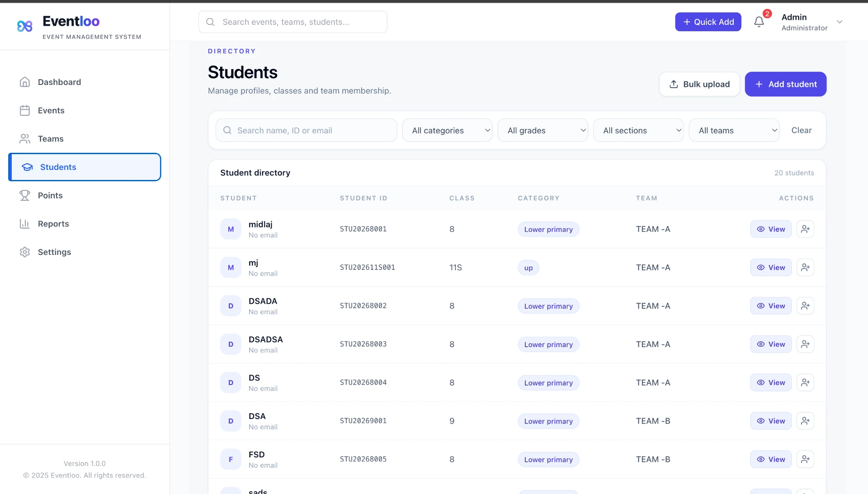Click the Lower primary badge for midlaj

click(548, 229)
